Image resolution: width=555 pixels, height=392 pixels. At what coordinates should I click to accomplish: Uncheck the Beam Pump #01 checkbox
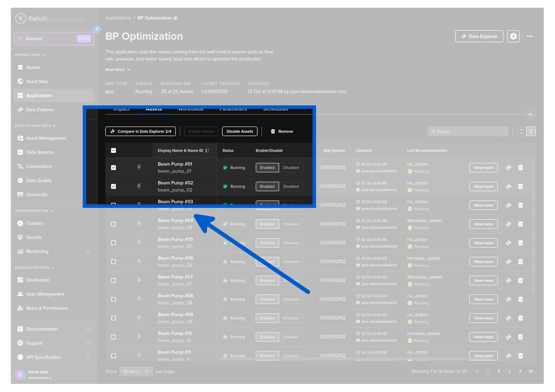pyautogui.click(x=114, y=168)
